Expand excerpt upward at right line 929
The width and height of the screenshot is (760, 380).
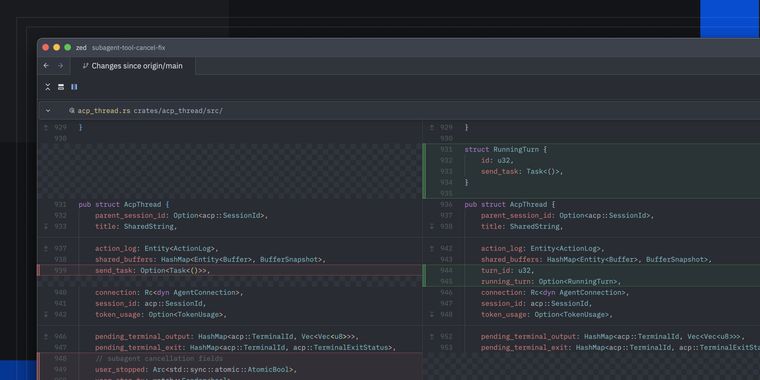point(432,127)
